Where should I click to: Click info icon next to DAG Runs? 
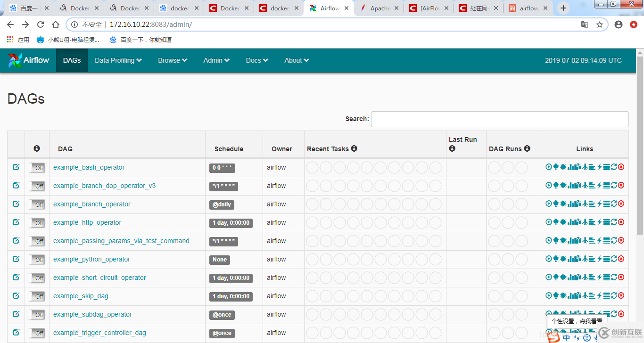point(527,148)
